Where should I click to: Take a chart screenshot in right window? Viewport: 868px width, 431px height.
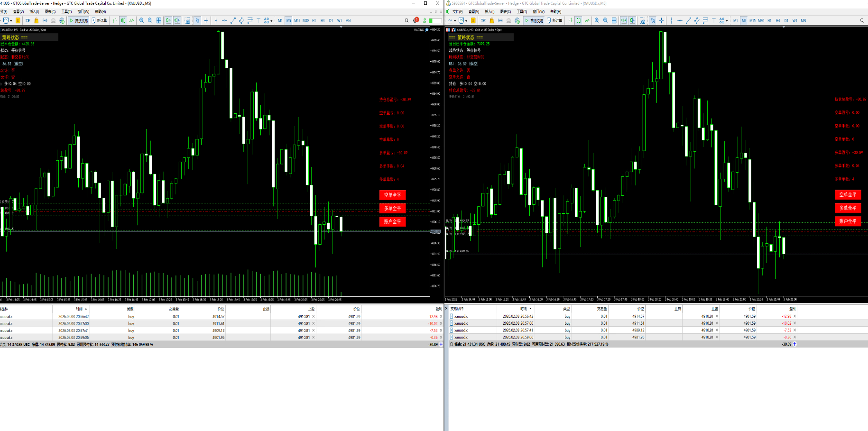(643, 20)
